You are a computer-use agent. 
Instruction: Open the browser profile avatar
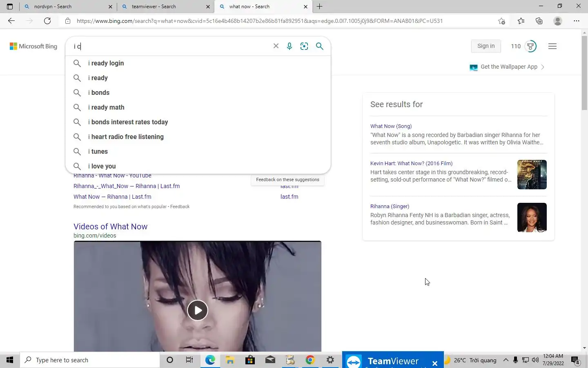pyautogui.click(x=558, y=21)
